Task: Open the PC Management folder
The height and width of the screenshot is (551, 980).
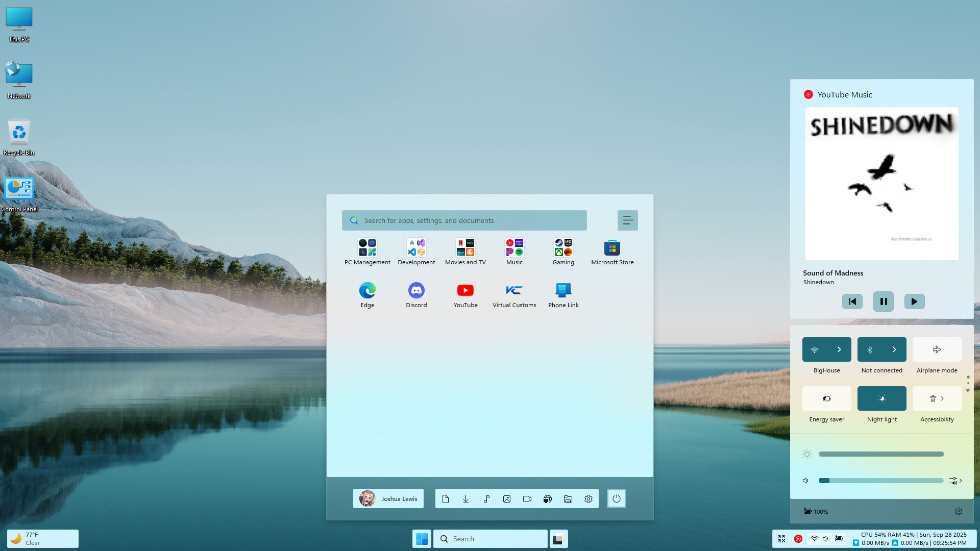Action: pos(367,252)
